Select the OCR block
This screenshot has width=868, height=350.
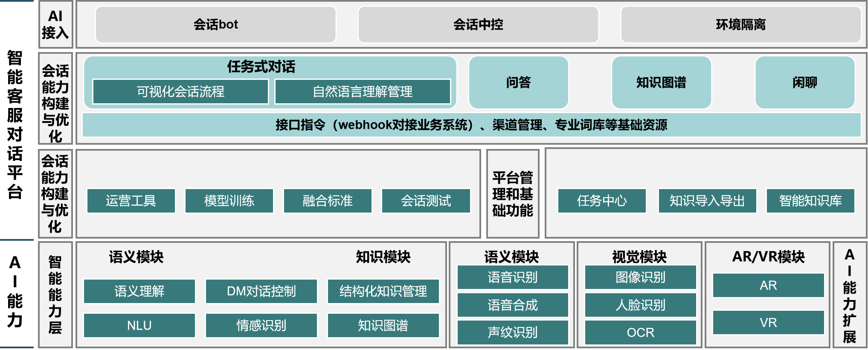click(x=640, y=332)
